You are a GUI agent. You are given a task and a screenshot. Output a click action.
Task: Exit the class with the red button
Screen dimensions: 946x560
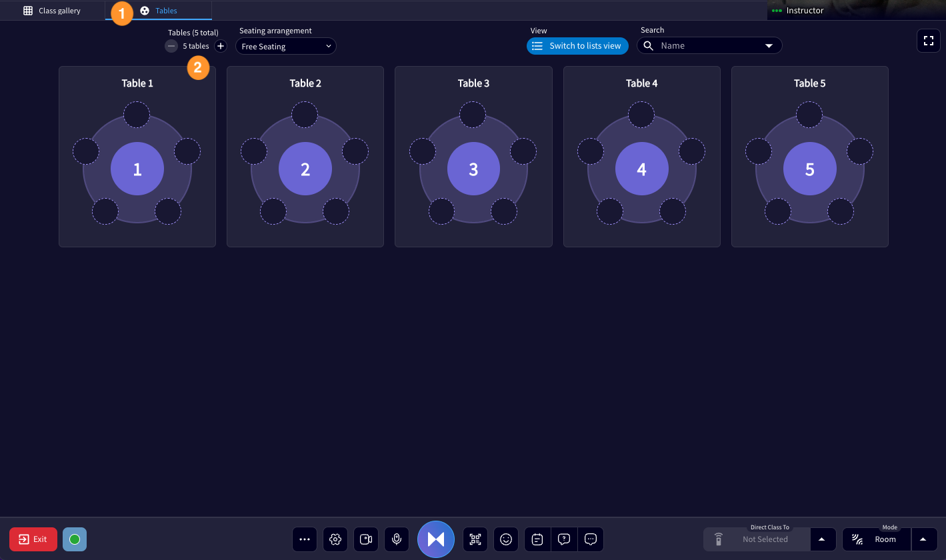[33, 539]
